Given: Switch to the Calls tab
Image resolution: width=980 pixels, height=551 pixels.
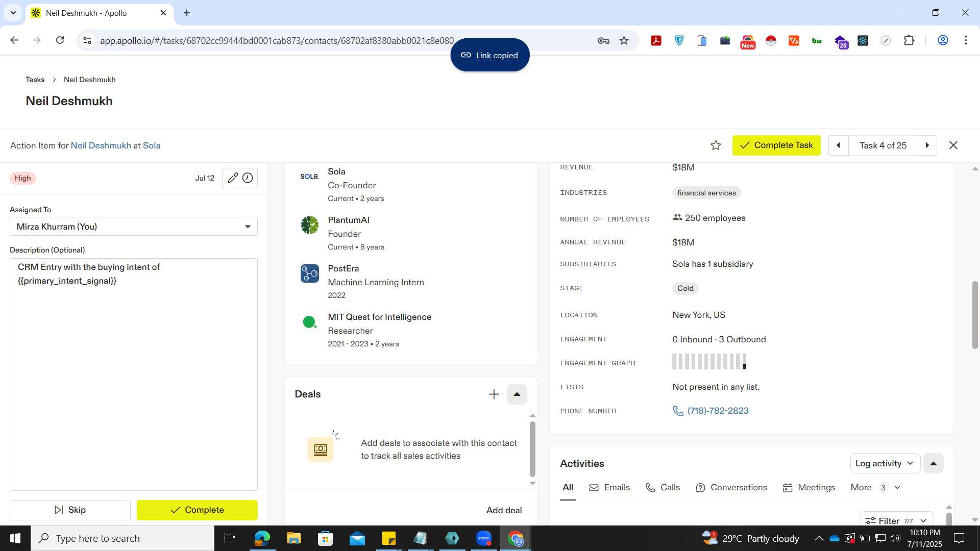Looking at the screenshot, I should 663,488.
